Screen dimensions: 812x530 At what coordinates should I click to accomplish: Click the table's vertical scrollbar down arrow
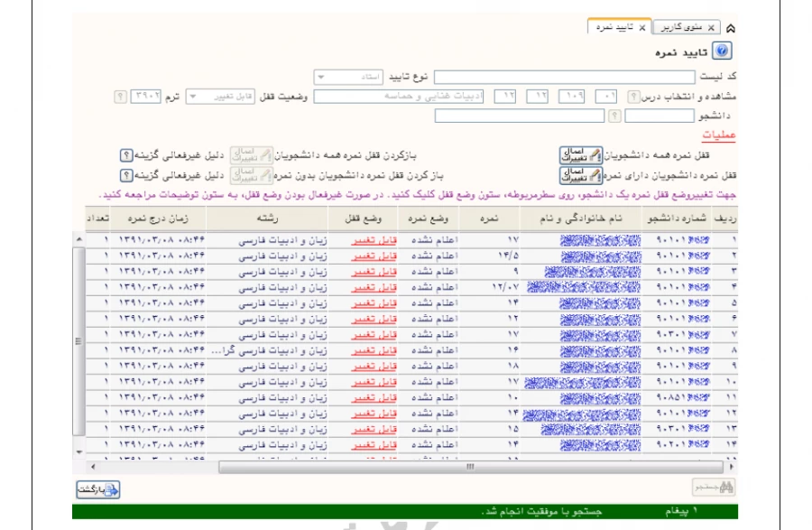pyautogui.click(x=79, y=451)
